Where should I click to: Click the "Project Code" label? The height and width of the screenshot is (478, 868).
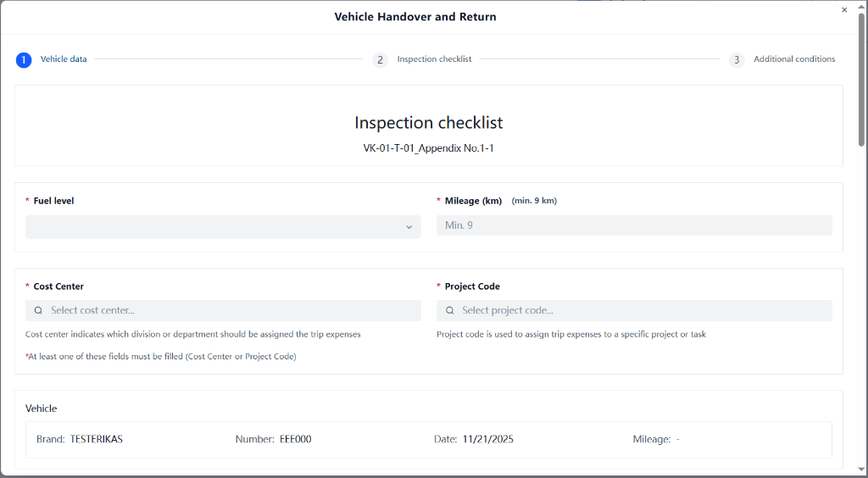[x=472, y=286]
